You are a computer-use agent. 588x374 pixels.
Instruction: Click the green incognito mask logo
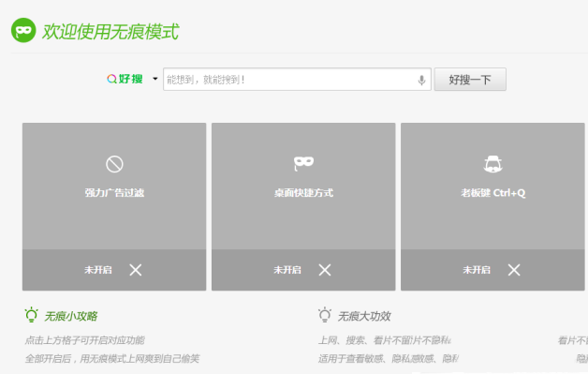[x=23, y=30]
